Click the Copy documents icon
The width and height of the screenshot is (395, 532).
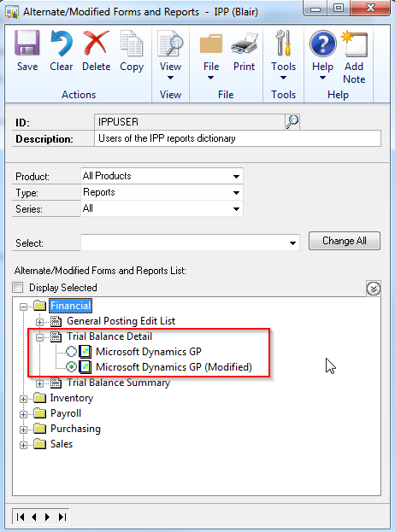(x=132, y=44)
